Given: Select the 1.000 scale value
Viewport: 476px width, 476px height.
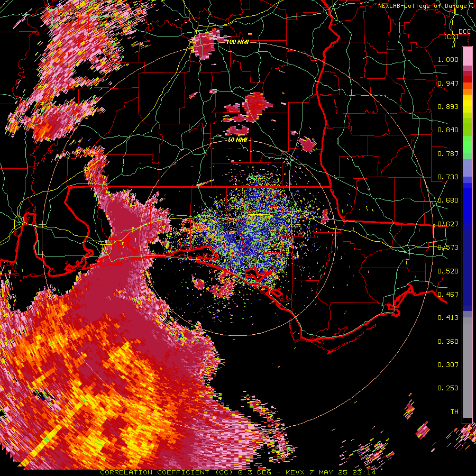Looking at the screenshot, I should [x=448, y=59].
